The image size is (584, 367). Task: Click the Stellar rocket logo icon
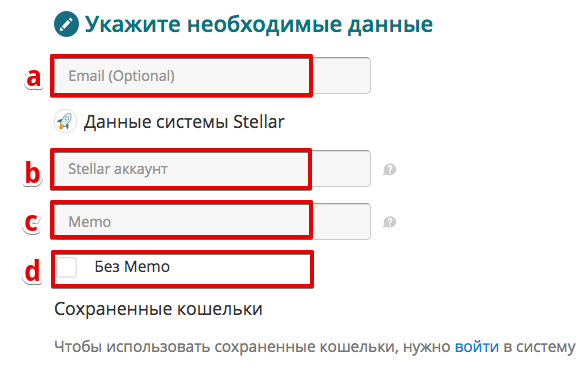pyautogui.click(x=65, y=121)
